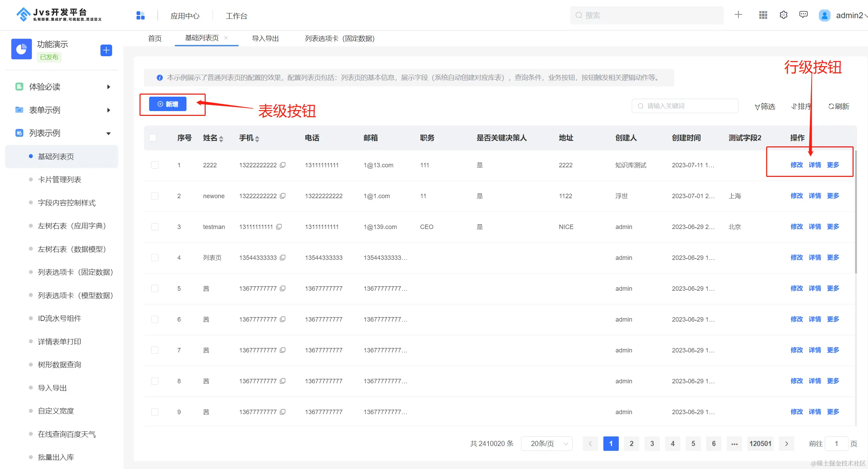Viewport: 868px width, 469px height.
Task: Open the messages chat bubble icon
Action: pos(803,15)
